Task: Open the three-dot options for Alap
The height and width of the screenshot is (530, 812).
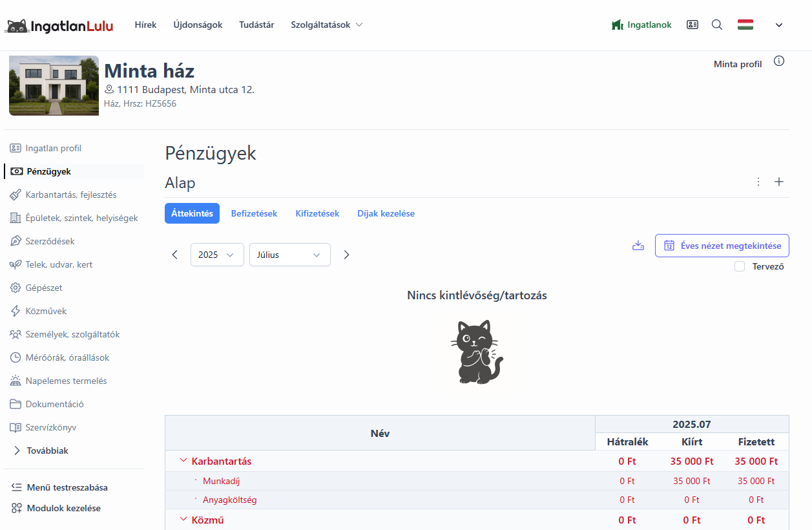Action: point(758,182)
